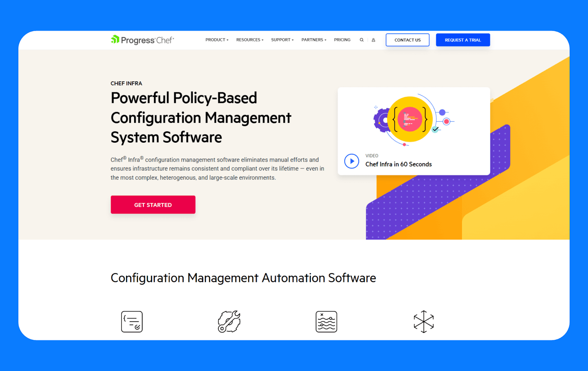Click the Powerful Policy-Based Configuration headline
This screenshot has height=371, width=588.
(201, 118)
